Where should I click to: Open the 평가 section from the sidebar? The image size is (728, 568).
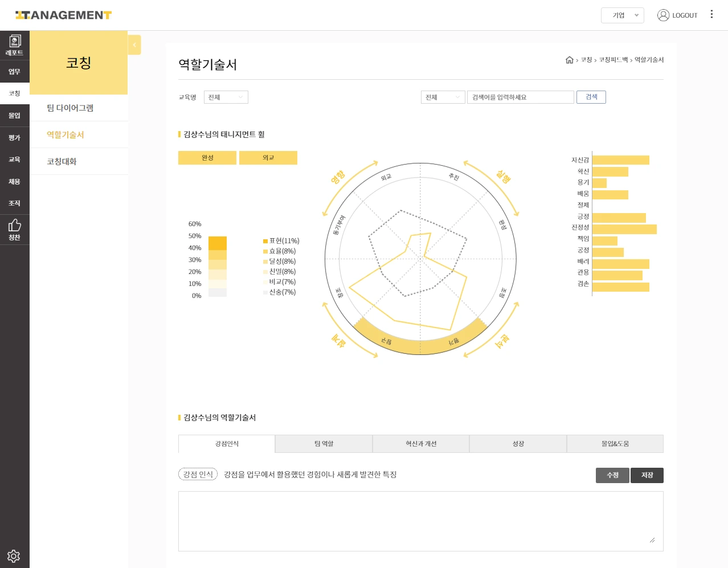pyautogui.click(x=14, y=137)
